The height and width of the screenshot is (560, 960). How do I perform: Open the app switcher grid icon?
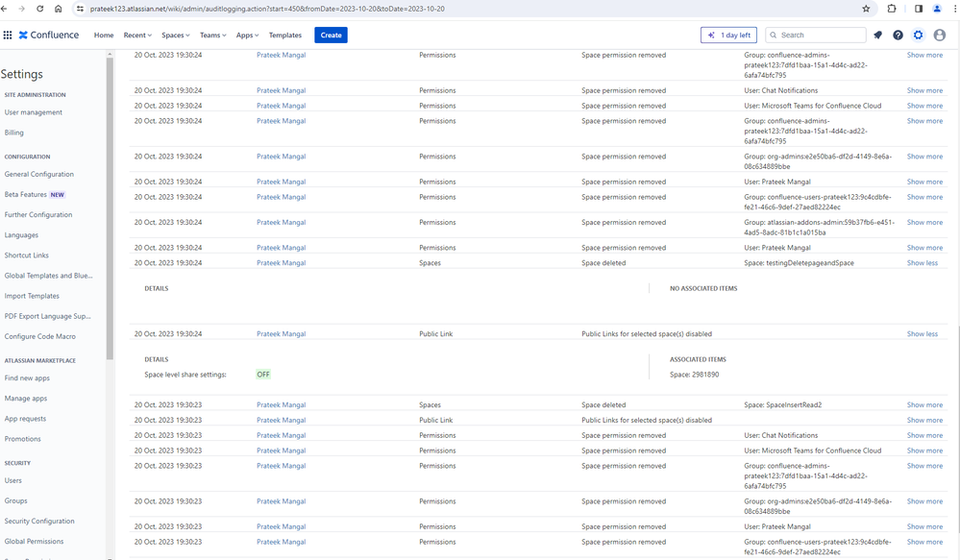click(x=8, y=35)
